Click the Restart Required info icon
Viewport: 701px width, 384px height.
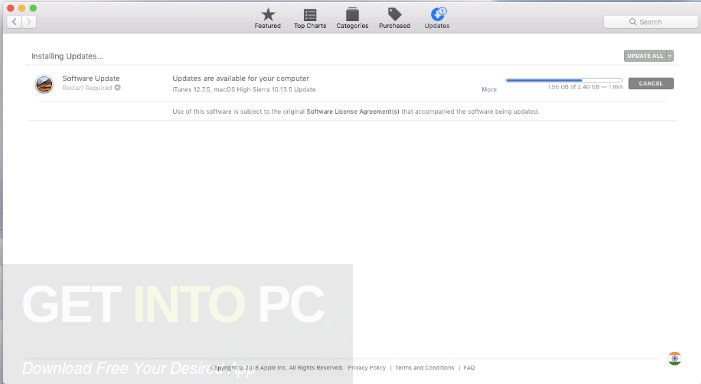pyautogui.click(x=118, y=88)
